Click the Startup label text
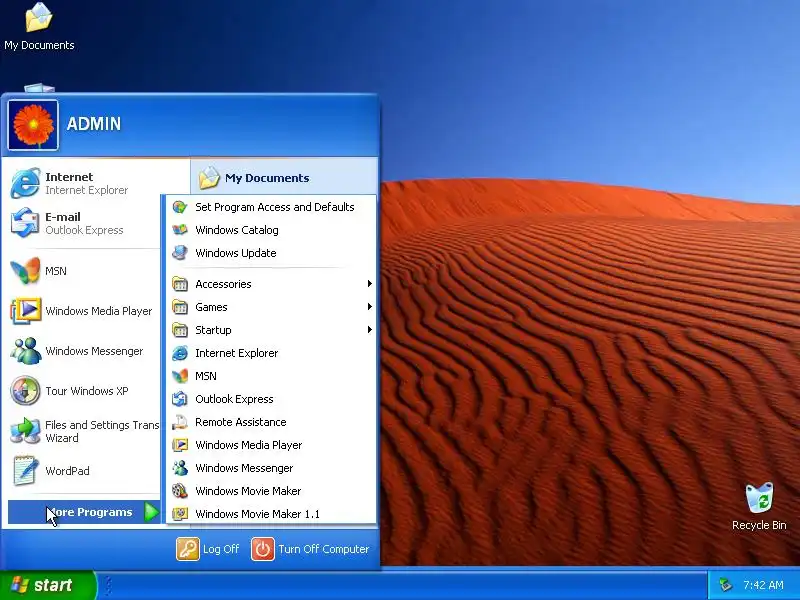Image resolution: width=800 pixels, height=600 pixels. coord(213,330)
